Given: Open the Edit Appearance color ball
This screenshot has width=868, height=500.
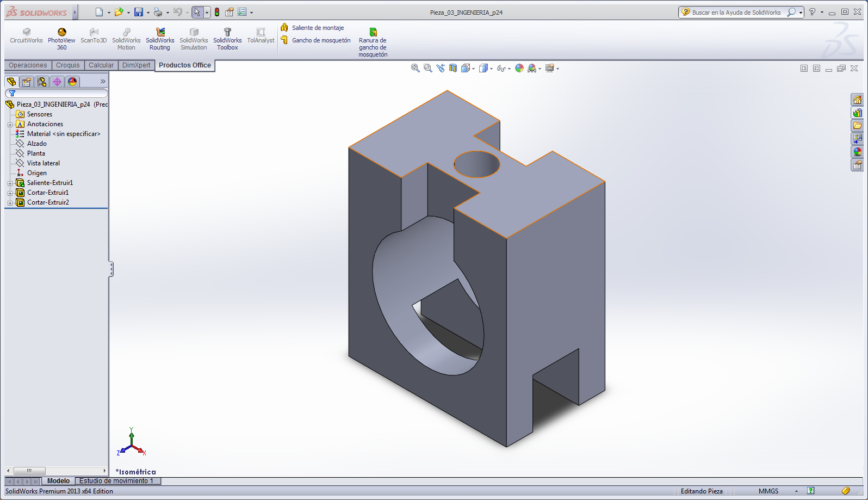Looking at the screenshot, I should [519, 68].
